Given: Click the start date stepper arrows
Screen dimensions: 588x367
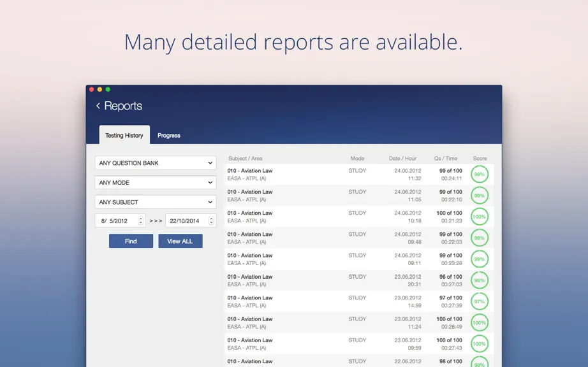Looking at the screenshot, I should tap(141, 220).
